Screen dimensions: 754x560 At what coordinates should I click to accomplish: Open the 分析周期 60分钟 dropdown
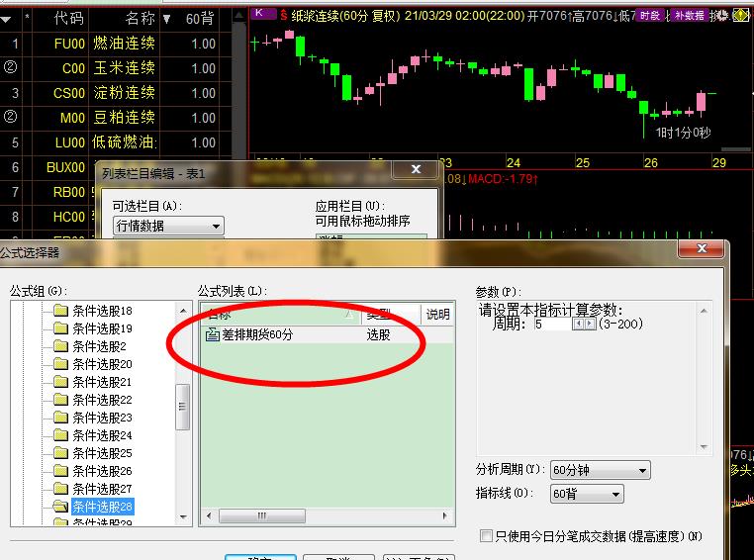(600, 470)
